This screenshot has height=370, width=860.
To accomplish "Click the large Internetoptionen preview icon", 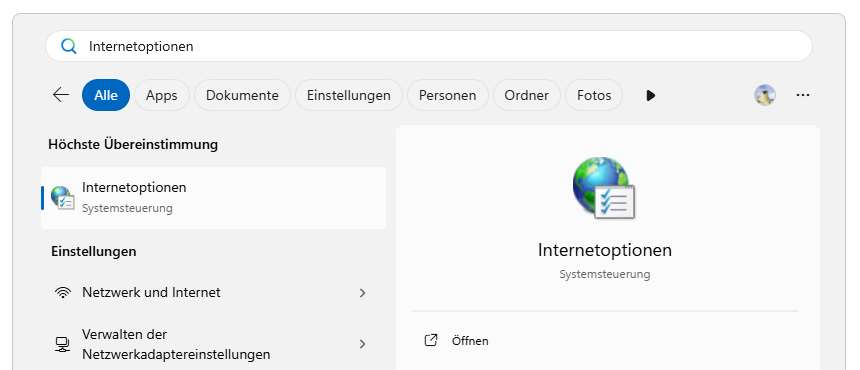I will click(x=604, y=188).
